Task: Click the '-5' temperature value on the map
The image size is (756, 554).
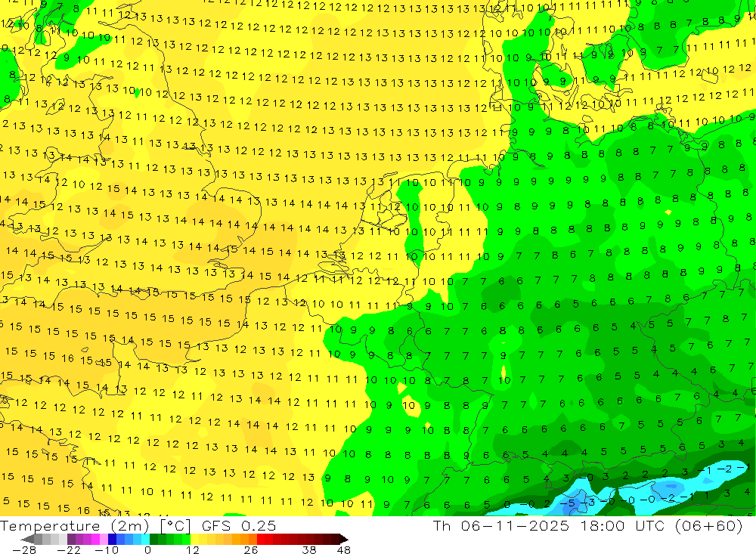Action: [567, 503]
